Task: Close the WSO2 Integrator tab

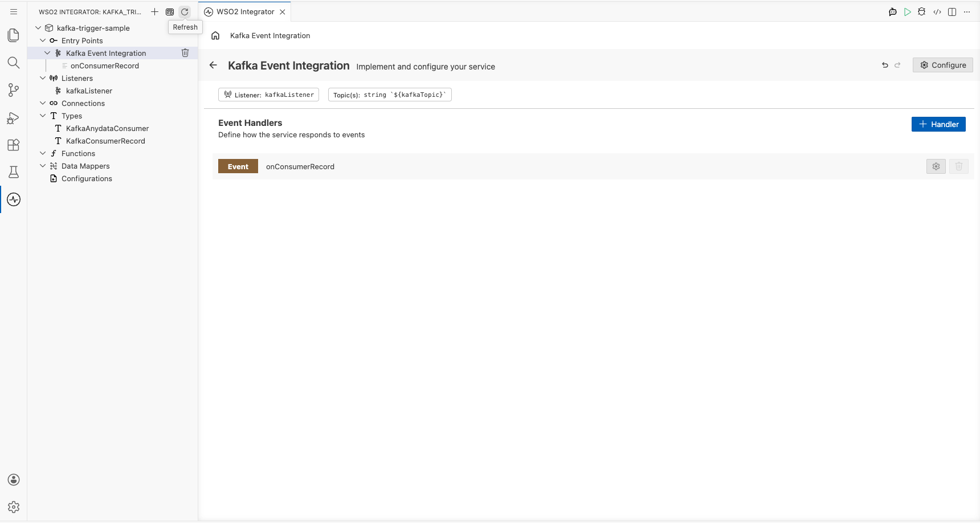Action: 283,12
